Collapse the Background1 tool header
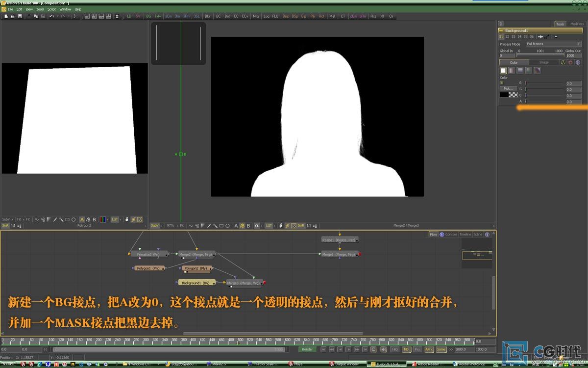The height and width of the screenshot is (368, 588). (502, 30)
